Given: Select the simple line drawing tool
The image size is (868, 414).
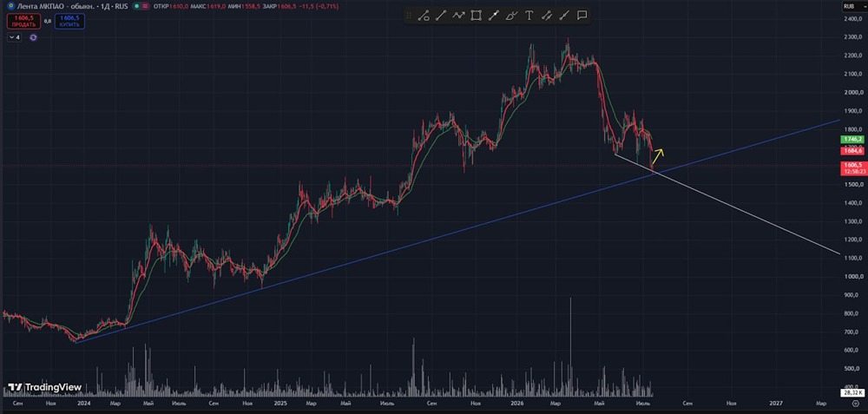Looking at the screenshot, I should coord(441,16).
